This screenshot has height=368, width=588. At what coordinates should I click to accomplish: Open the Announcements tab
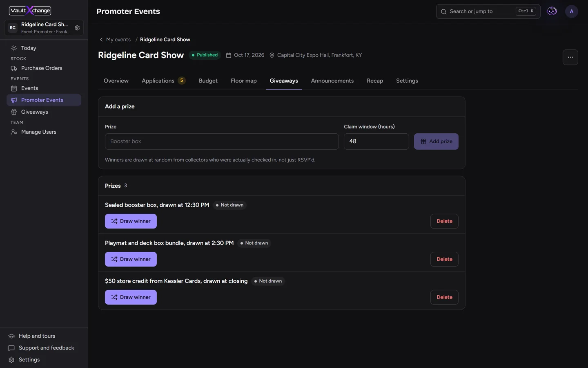pyautogui.click(x=332, y=81)
